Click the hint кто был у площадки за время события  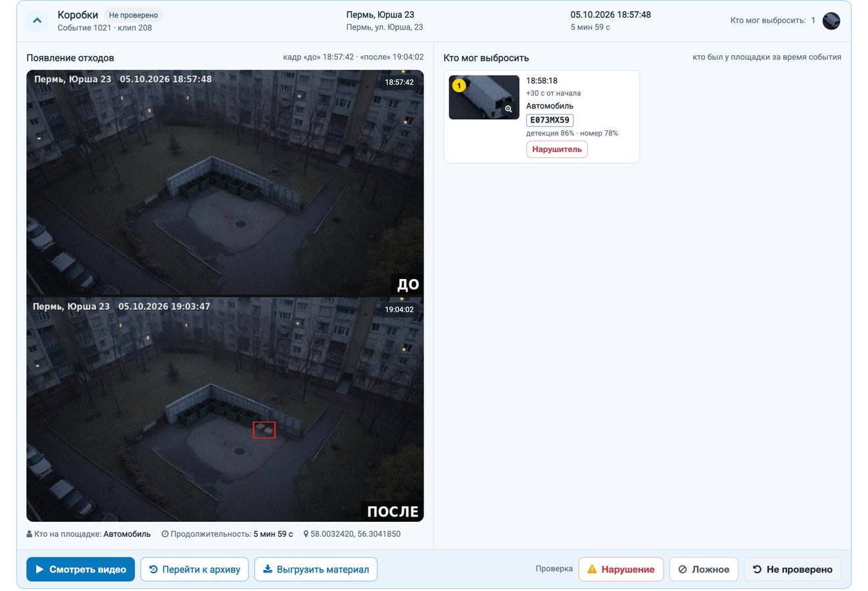coord(767,57)
